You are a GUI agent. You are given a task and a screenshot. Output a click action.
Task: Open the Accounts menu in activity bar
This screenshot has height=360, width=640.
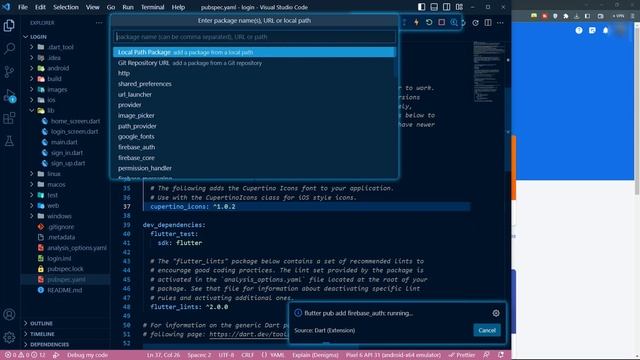[9, 314]
